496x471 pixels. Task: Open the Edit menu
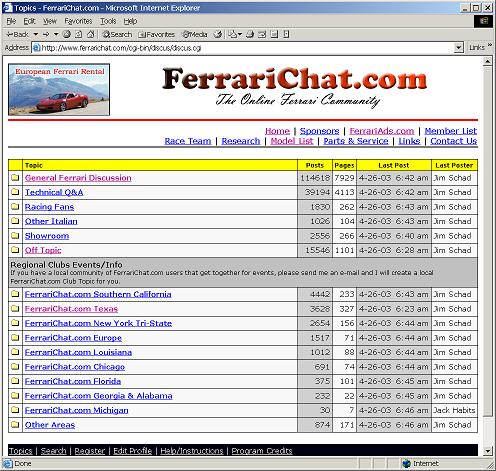pos(29,21)
